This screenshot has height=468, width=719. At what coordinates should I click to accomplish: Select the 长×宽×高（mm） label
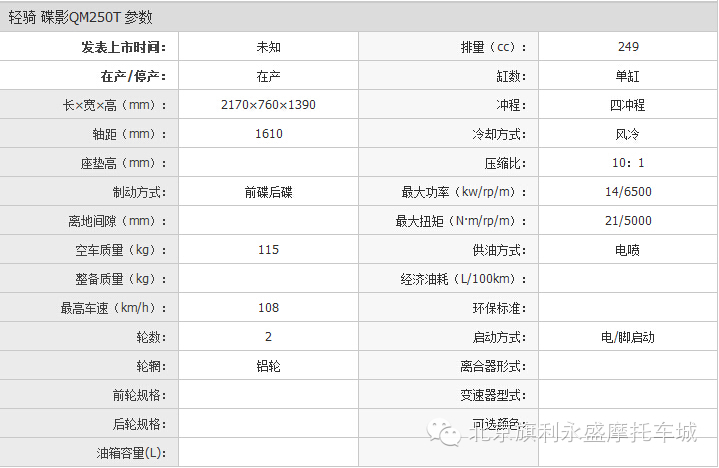(x=115, y=105)
